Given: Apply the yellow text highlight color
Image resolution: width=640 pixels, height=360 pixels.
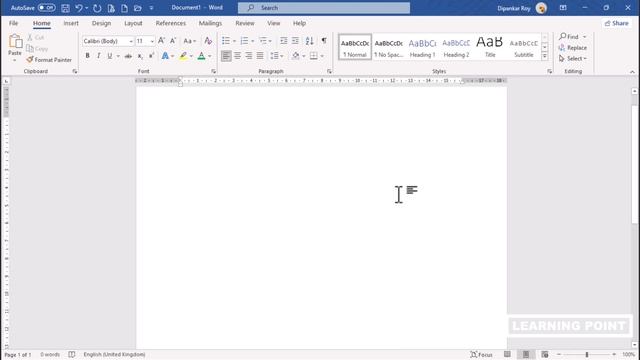Looking at the screenshot, I should [183, 56].
